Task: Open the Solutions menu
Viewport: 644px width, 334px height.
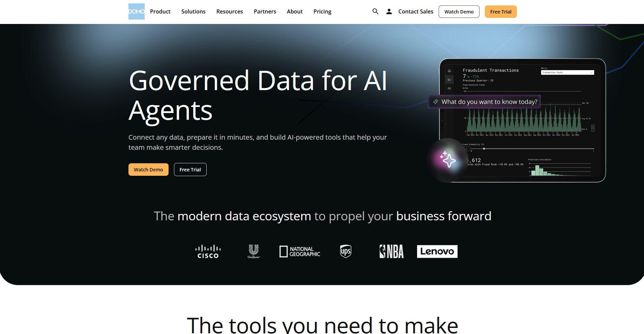Action: (x=193, y=11)
